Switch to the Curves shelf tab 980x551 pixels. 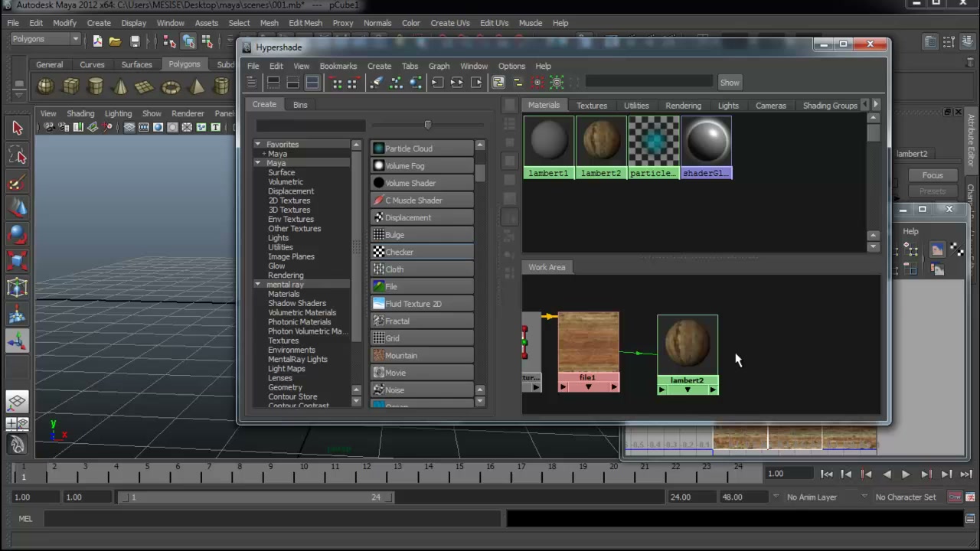[92, 64]
